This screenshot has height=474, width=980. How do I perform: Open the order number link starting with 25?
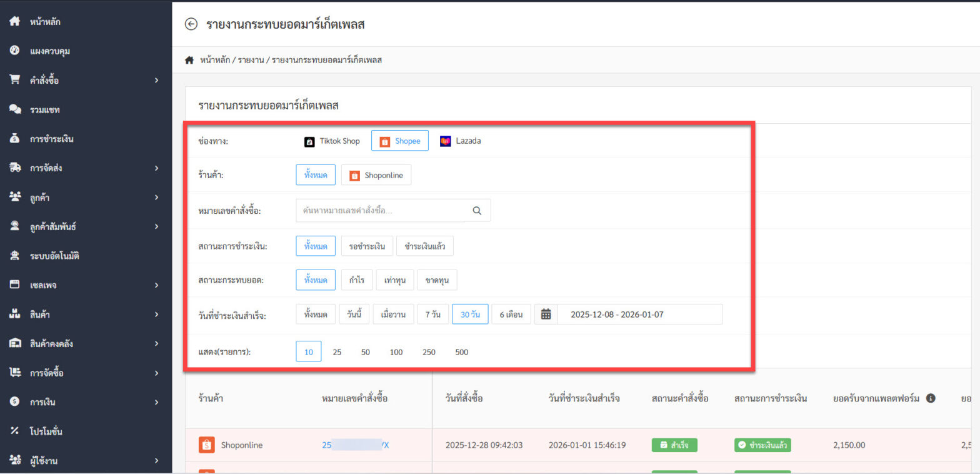coord(355,445)
